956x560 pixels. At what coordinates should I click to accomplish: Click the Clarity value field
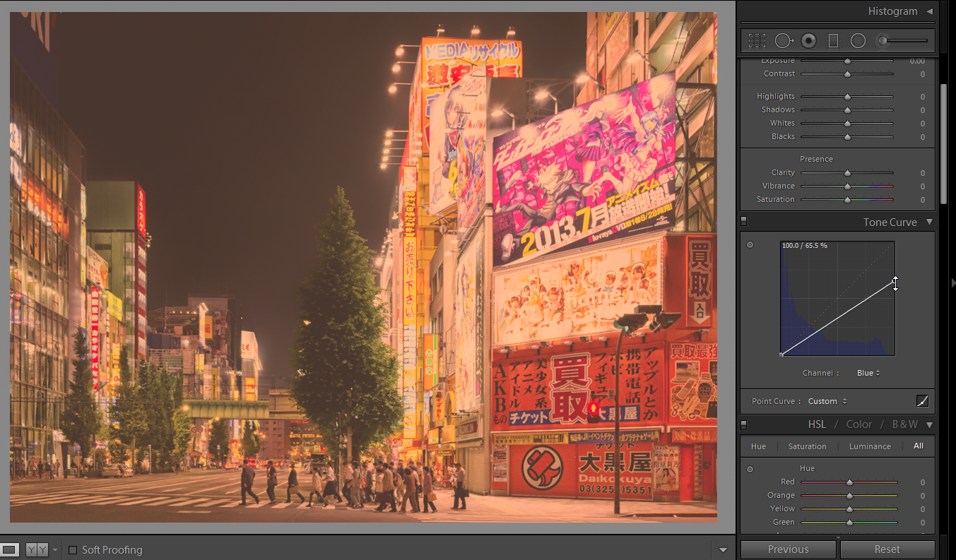click(922, 173)
